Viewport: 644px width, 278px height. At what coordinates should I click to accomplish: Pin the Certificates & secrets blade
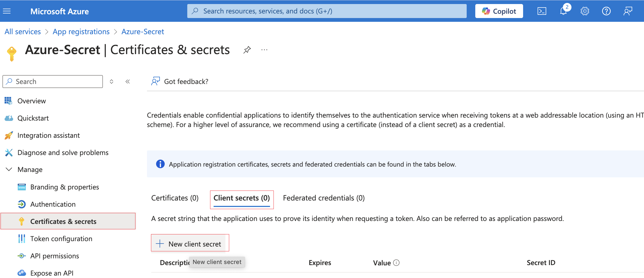pyautogui.click(x=247, y=50)
